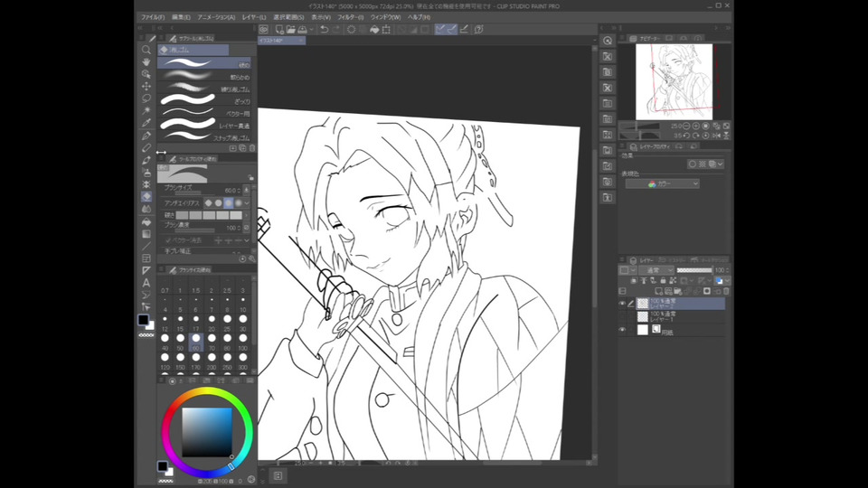Select the Hand move tool
The image size is (868, 488).
[x=146, y=62]
